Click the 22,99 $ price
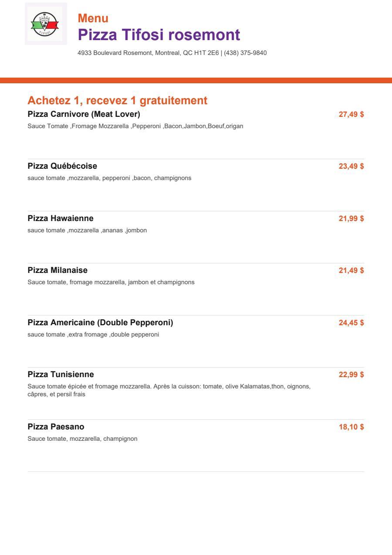392x555 pixels. tap(351, 375)
